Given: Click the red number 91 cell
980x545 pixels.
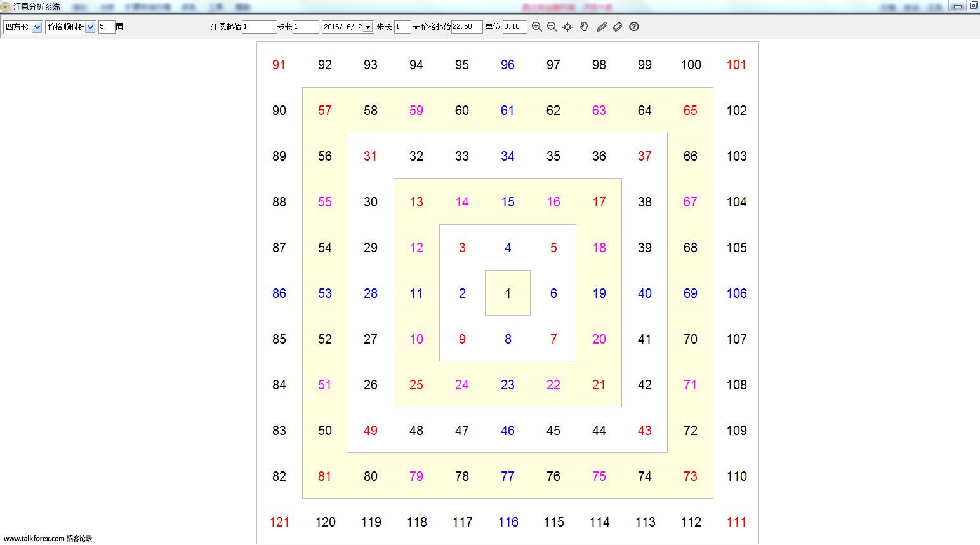Looking at the screenshot, I should click(279, 65).
